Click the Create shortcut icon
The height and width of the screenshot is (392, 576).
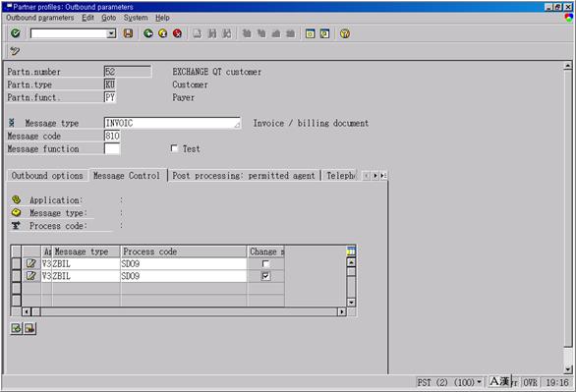pyautogui.click(x=324, y=33)
